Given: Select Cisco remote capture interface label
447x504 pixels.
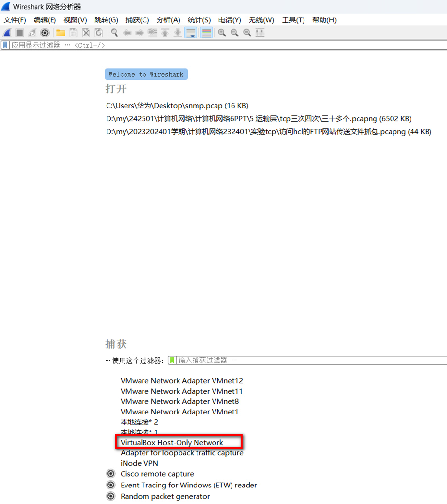Looking at the screenshot, I should point(157,474).
